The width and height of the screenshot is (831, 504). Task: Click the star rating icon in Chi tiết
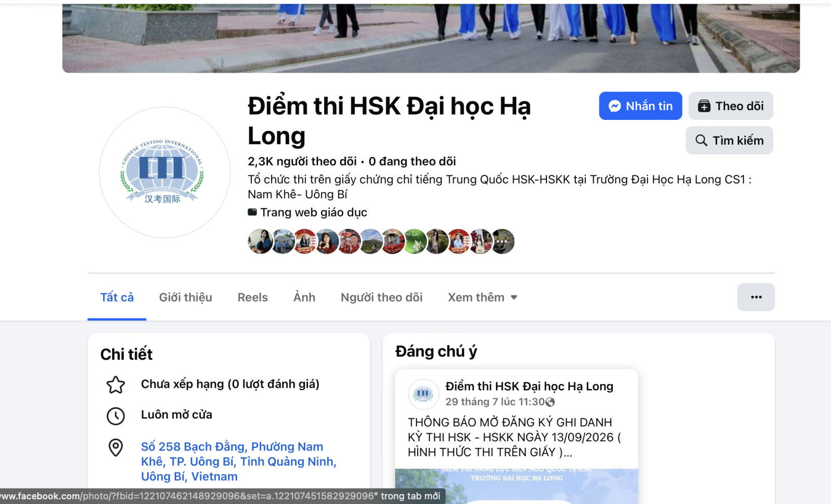tap(116, 385)
